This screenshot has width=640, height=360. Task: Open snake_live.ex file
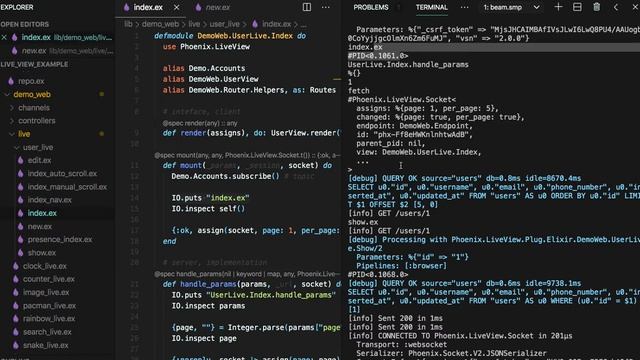click(x=45, y=345)
